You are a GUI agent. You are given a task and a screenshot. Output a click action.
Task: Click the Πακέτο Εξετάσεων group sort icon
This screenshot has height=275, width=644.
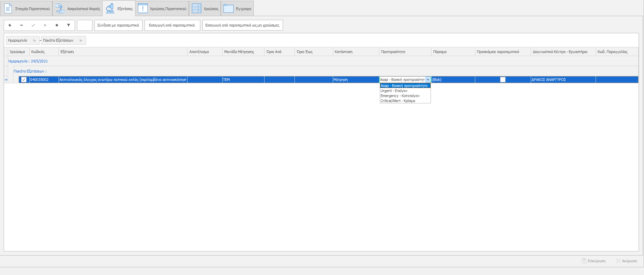tap(81, 40)
